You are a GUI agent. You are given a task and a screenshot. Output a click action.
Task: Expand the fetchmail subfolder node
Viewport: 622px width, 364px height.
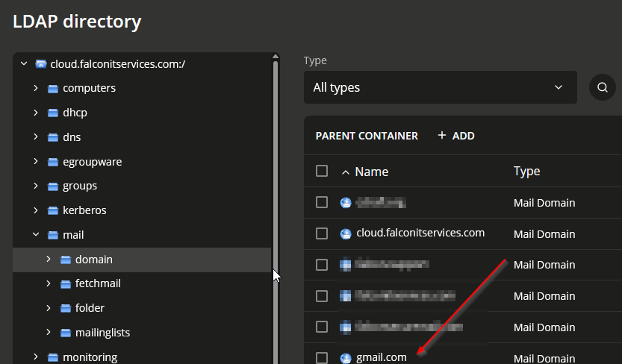[x=49, y=283]
